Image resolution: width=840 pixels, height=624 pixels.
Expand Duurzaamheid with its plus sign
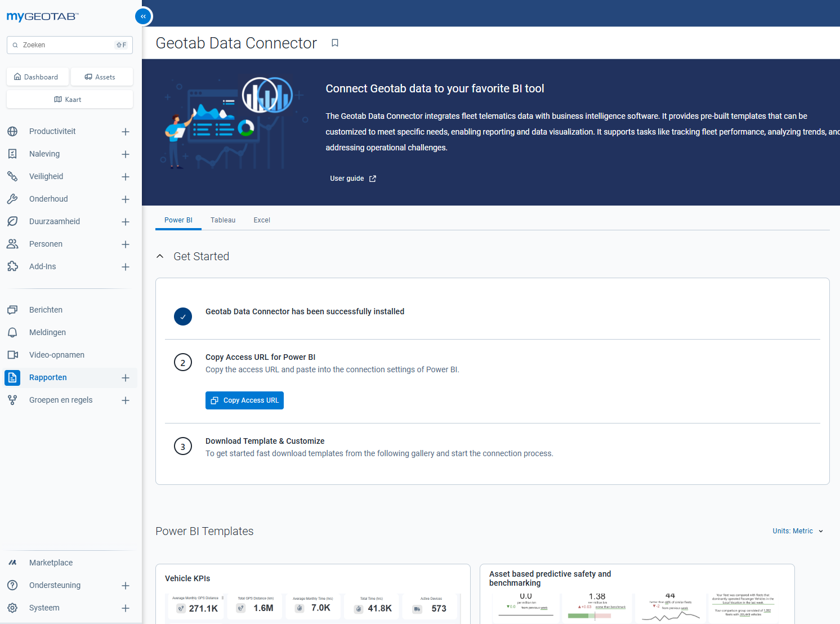126,221
